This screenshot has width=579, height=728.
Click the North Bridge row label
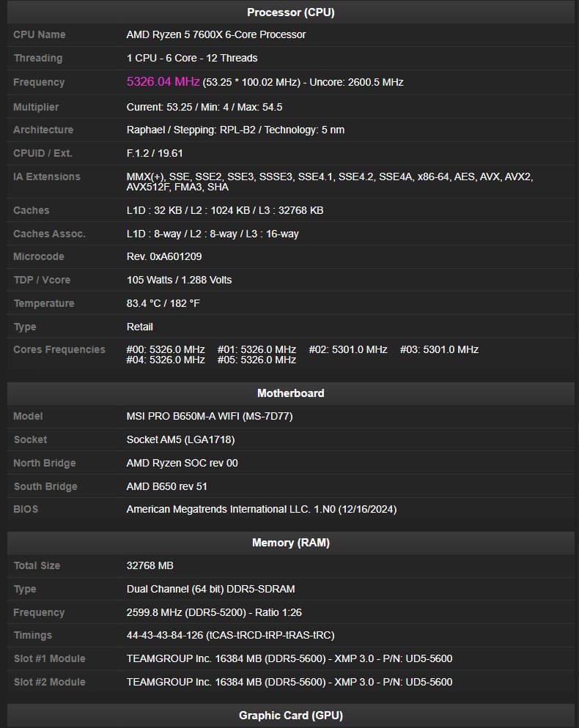point(45,464)
